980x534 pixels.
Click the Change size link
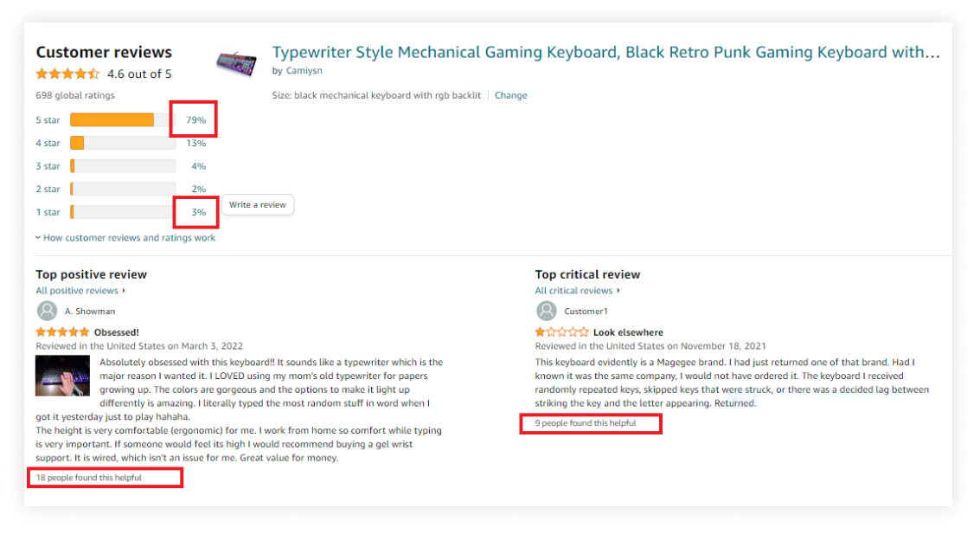click(510, 95)
